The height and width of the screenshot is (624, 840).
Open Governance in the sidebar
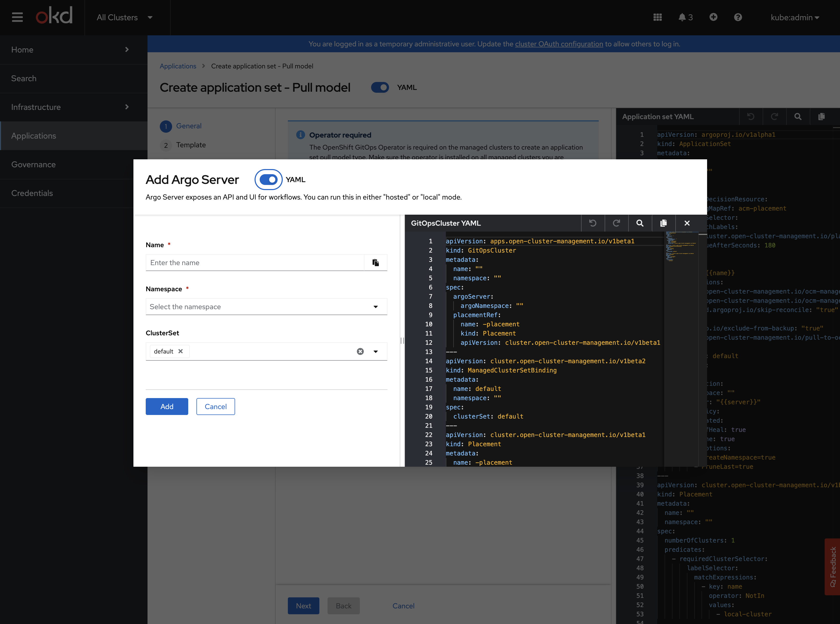coord(34,164)
